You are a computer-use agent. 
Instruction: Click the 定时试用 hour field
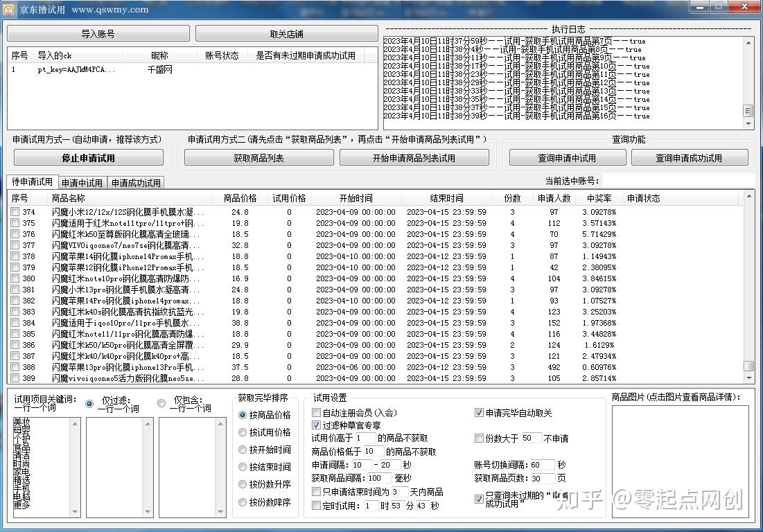point(371,506)
